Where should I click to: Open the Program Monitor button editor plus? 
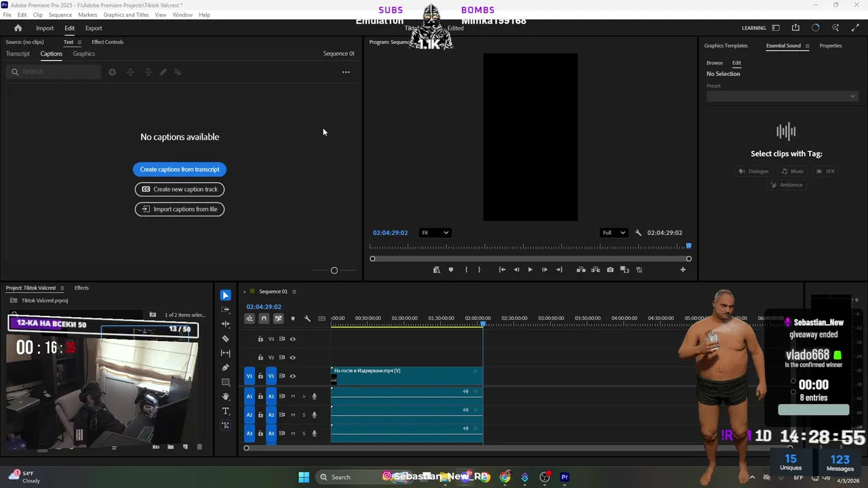click(x=683, y=270)
